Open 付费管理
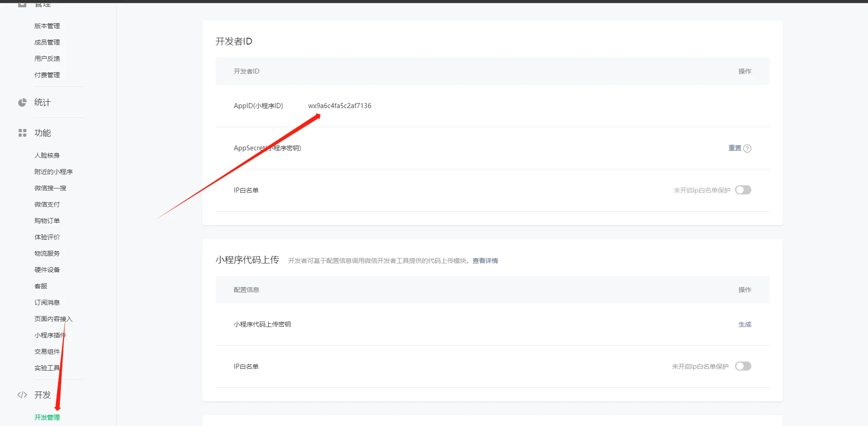Image resolution: width=868 pixels, height=426 pixels. [47, 74]
